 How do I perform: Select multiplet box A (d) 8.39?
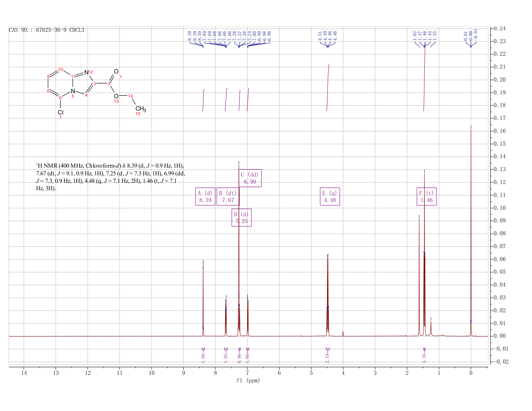(x=205, y=196)
